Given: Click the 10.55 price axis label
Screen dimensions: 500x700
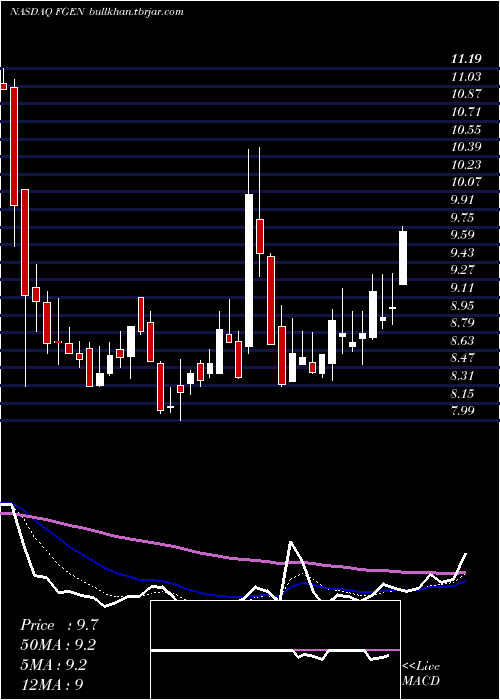Looking at the screenshot, I should pyautogui.click(x=466, y=129).
